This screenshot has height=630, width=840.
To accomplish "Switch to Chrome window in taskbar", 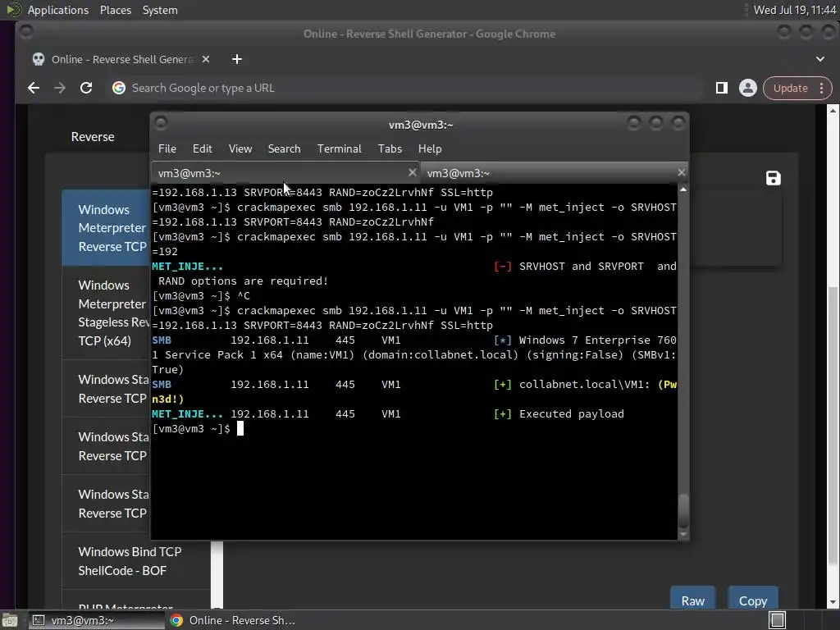I will tap(232, 620).
